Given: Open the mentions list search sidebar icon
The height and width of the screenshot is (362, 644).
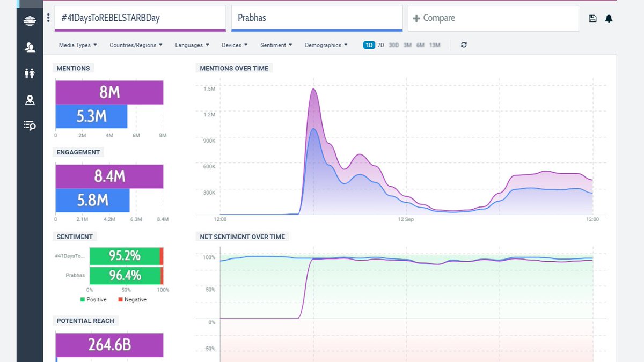Looking at the screenshot, I should 30,126.
